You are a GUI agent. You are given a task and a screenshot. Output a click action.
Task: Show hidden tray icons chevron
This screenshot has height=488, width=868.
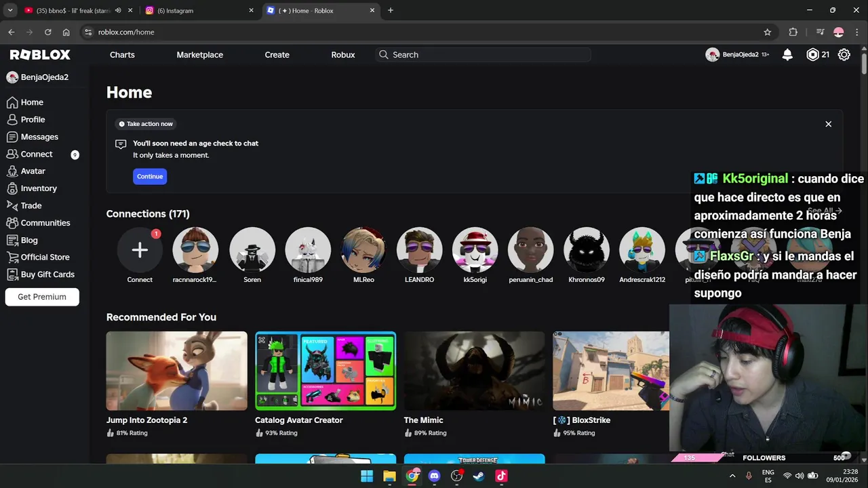(732, 476)
